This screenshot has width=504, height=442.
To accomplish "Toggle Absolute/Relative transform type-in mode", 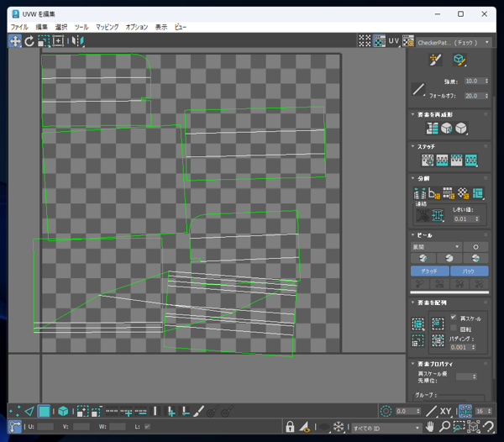I will [15, 427].
